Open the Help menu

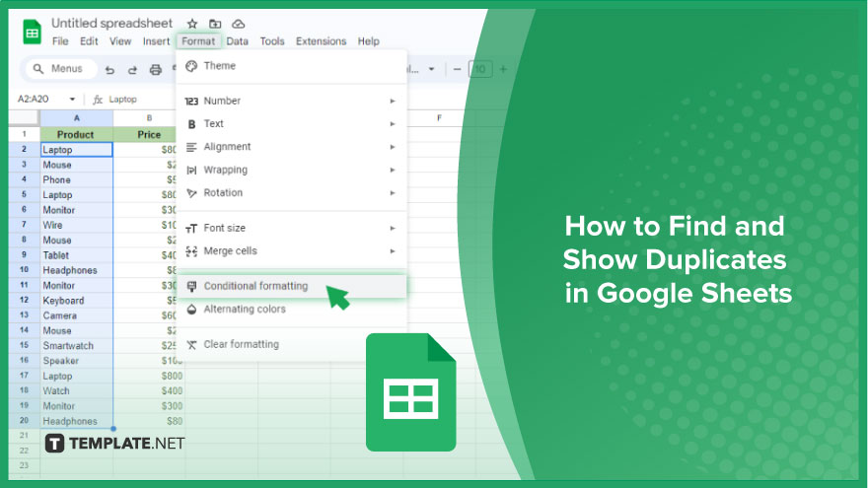click(x=368, y=41)
